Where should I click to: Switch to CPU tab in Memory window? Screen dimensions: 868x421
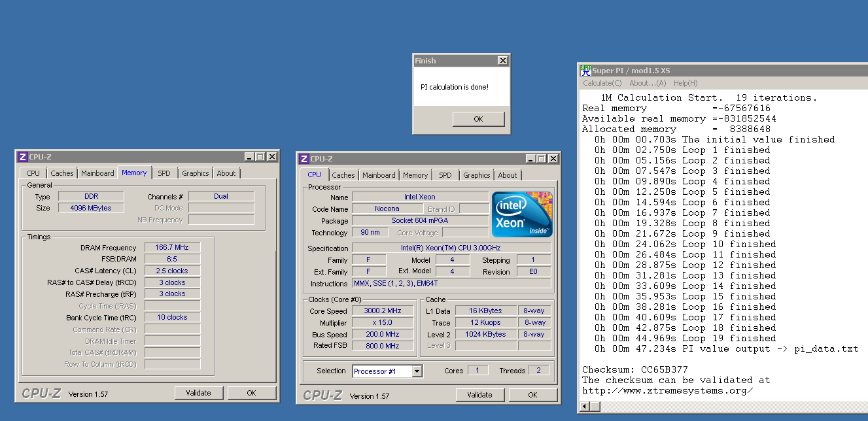[x=33, y=173]
